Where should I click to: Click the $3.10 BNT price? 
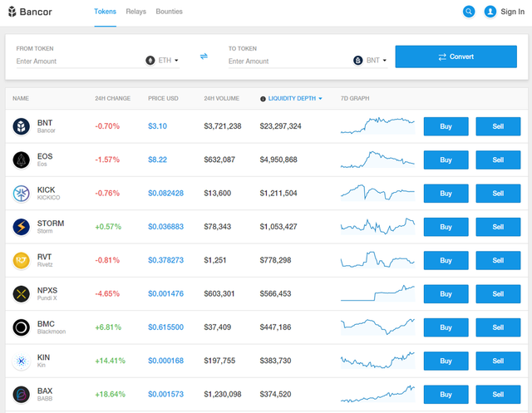[x=157, y=126]
